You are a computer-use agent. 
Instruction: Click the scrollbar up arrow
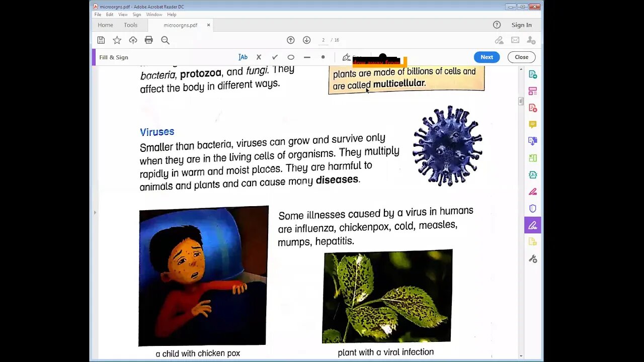pos(521,69)
